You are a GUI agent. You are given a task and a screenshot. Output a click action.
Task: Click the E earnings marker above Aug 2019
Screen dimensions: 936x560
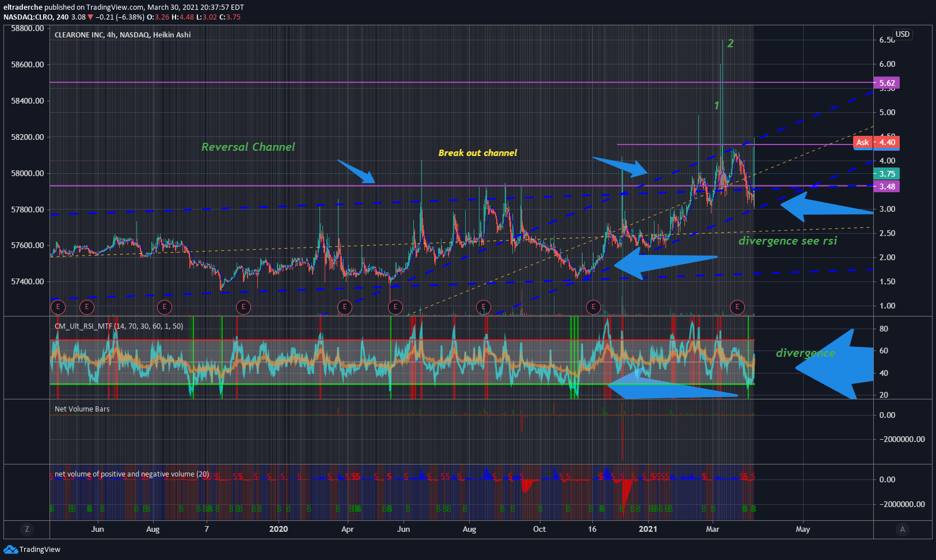164,307
